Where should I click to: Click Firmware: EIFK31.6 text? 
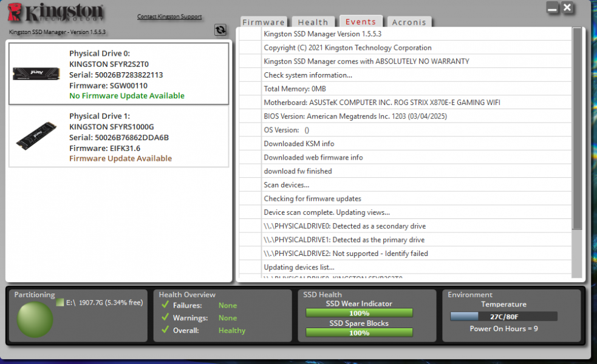pyautogui.click(x=104, y=148)
